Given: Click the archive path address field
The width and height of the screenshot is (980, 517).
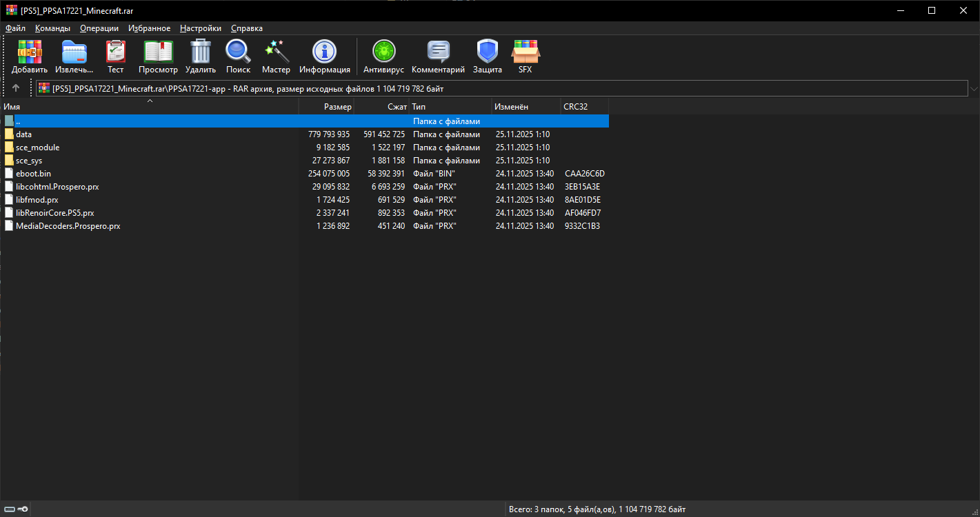Looking at the screenshot, I should 483,88.
